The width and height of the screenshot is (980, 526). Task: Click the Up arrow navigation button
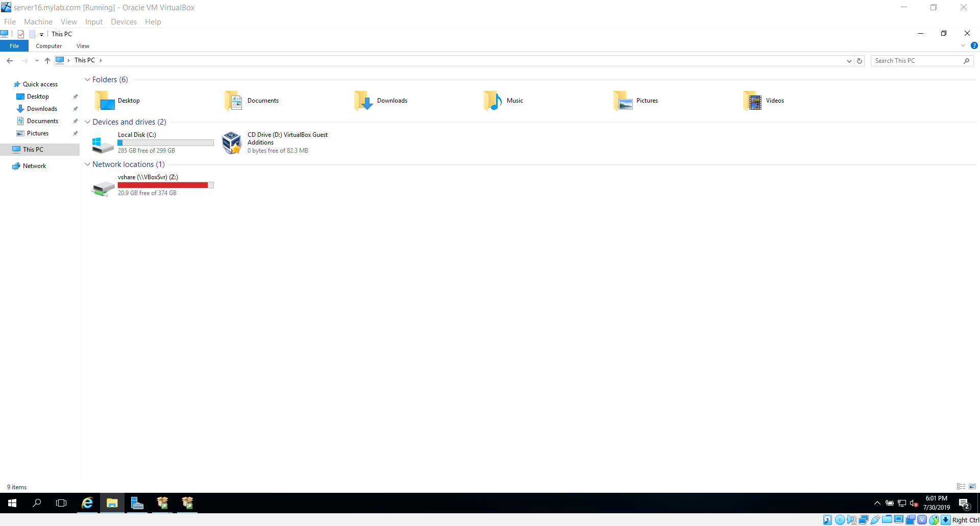click(x=47, y=61)
